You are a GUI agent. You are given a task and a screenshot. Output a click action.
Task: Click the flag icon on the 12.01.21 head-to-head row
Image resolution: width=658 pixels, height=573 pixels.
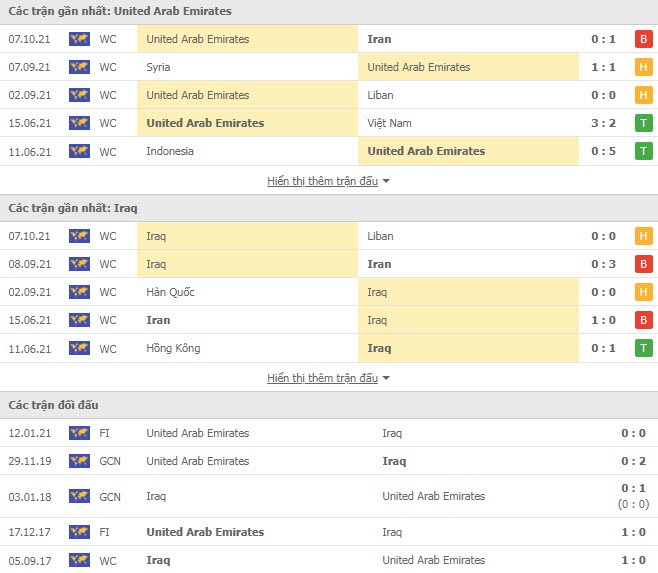point(79,433)
